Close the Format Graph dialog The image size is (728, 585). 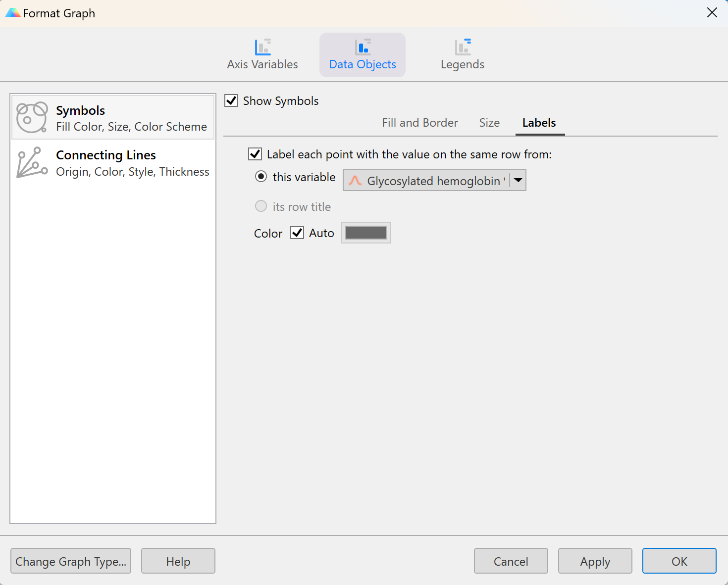click(x=712, y=13)
